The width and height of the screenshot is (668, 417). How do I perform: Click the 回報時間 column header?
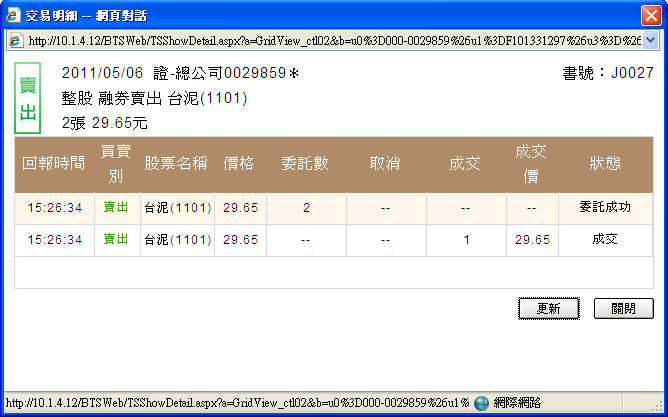54,164
